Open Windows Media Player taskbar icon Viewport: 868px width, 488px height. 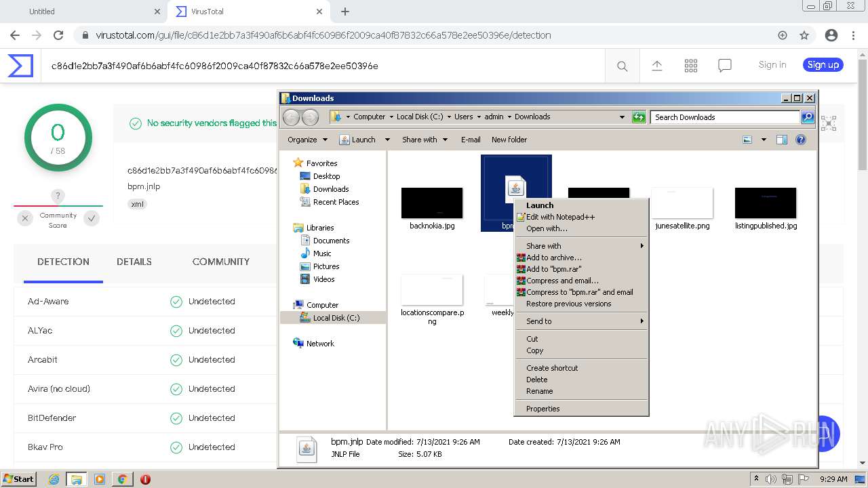pos(99,479)
